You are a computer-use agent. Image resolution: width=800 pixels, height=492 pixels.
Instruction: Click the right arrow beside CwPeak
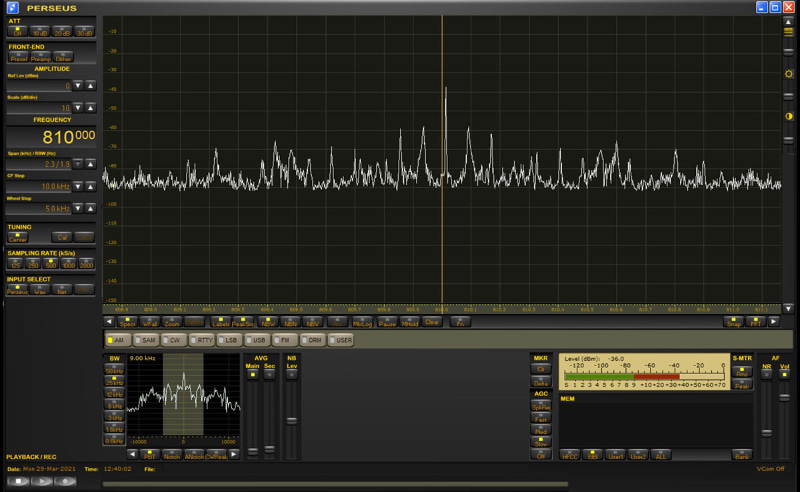click(234, 454)
